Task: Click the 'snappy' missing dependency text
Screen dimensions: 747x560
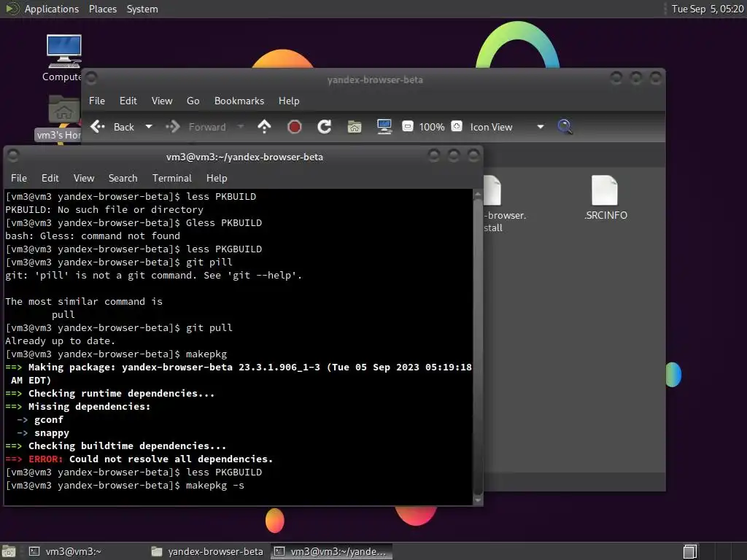Action: point(52,433)
